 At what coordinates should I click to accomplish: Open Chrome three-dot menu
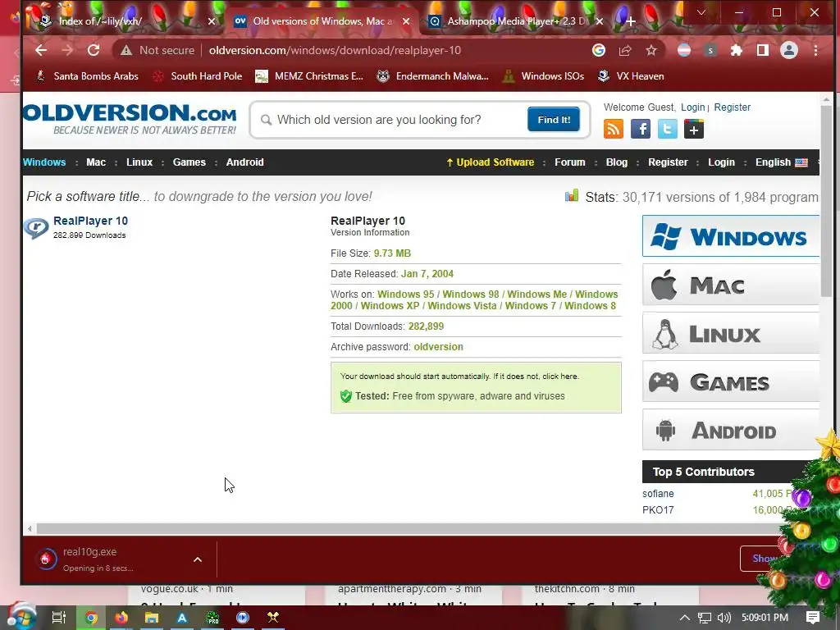pos(815,50)
